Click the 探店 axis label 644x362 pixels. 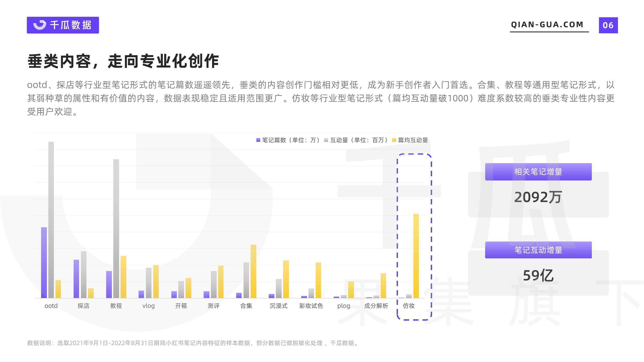coord(84,306)
